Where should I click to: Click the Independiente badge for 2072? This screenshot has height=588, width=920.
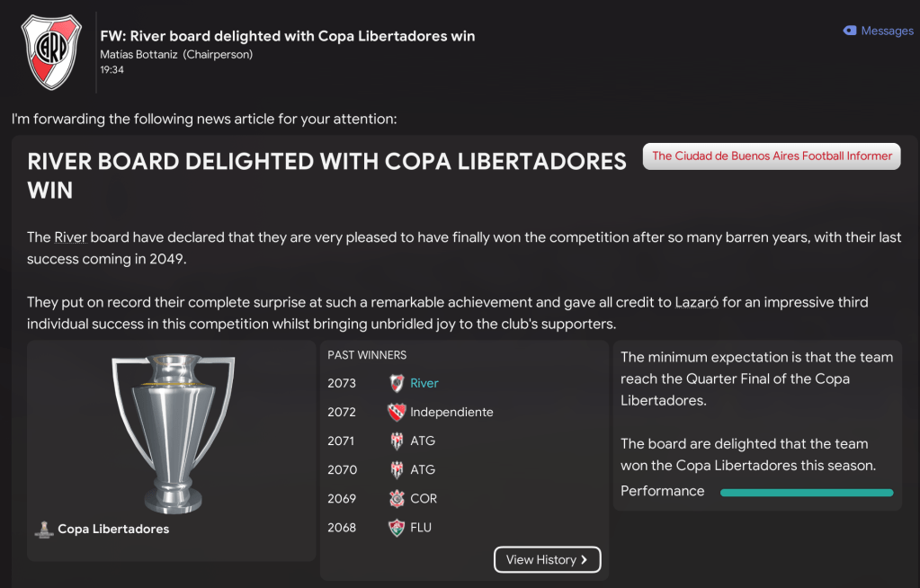click(396, 412)
